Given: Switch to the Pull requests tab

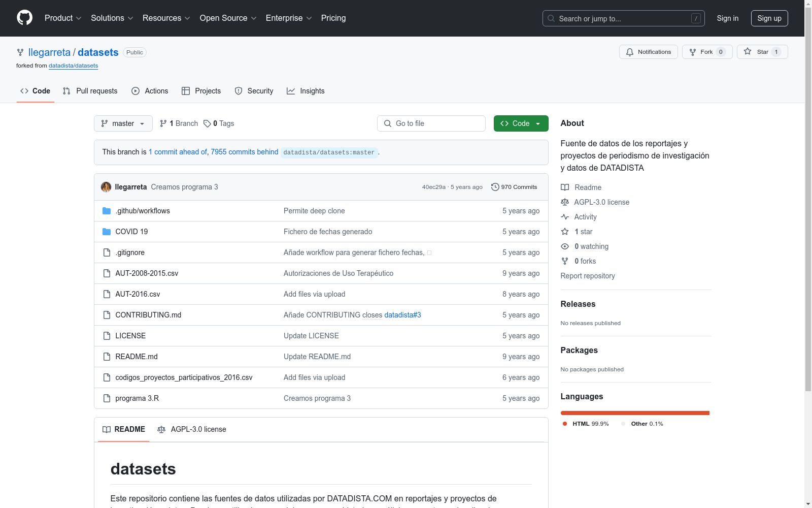Looking at the screenshot, I should click(90, 91).
